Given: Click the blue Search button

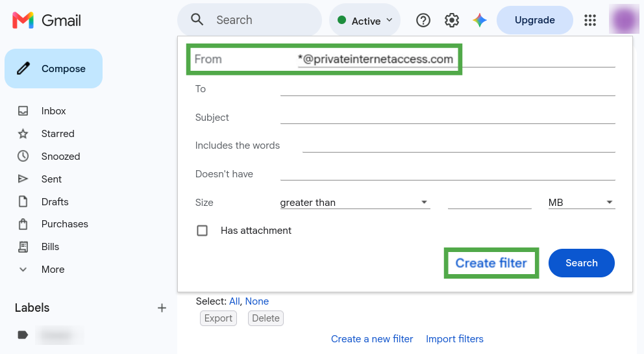Looking at the screenshot, I should coord(582,263).
